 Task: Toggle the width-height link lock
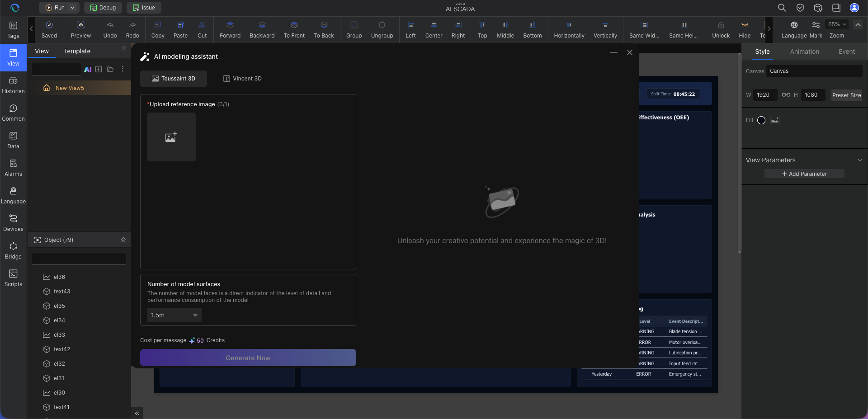pyautogui.click(x=786, y=95)
